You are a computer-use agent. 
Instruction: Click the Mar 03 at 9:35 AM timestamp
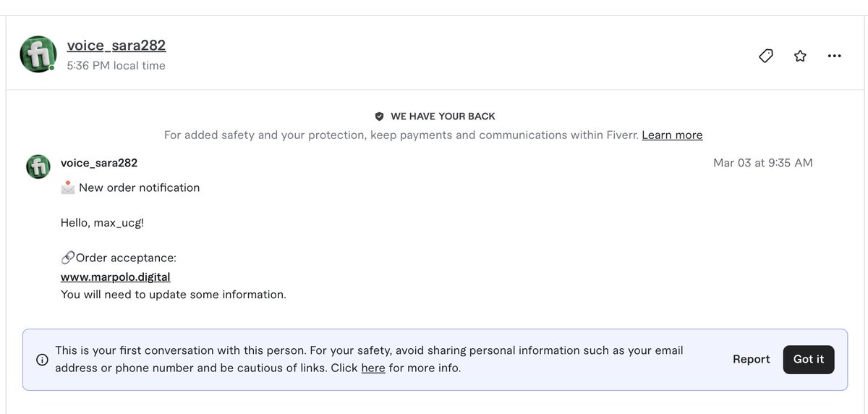tap(763, 163)
